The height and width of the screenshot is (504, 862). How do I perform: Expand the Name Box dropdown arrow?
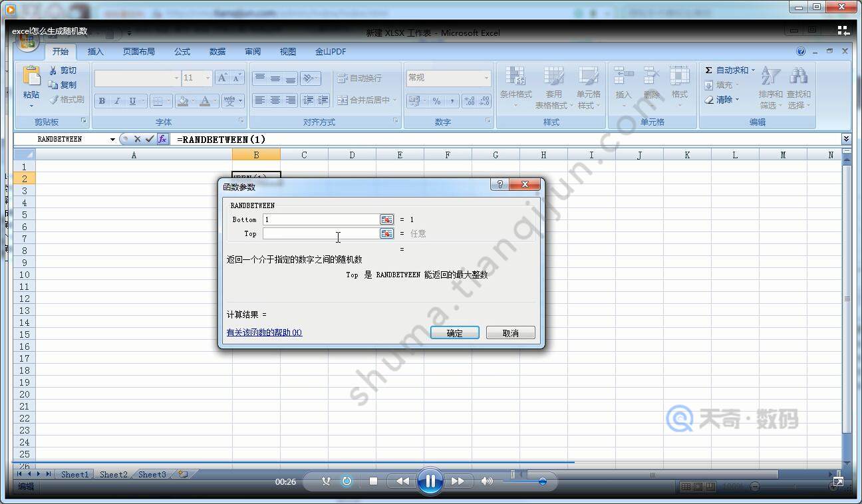(x=112, y=140)
